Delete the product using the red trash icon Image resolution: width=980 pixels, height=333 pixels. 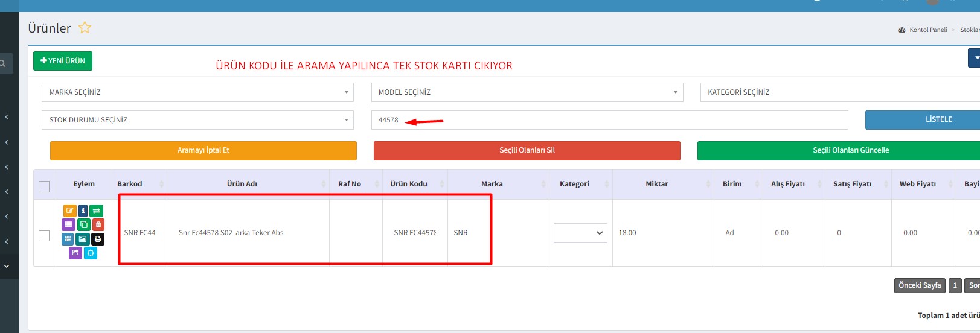tap(98, 224)
